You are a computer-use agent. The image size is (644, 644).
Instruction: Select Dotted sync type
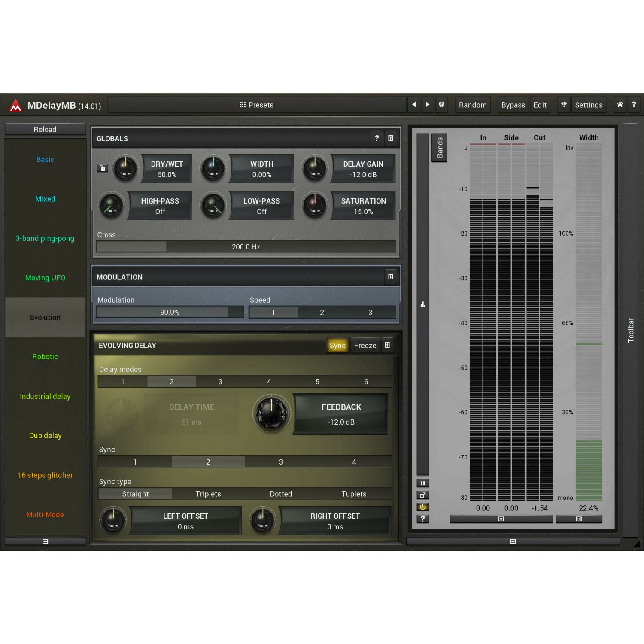281,494
